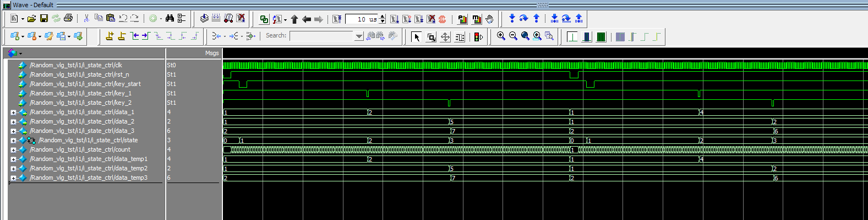The image size is (868, 220).
Task: Click the Open folder icon
Action: (x=32, y=19)
